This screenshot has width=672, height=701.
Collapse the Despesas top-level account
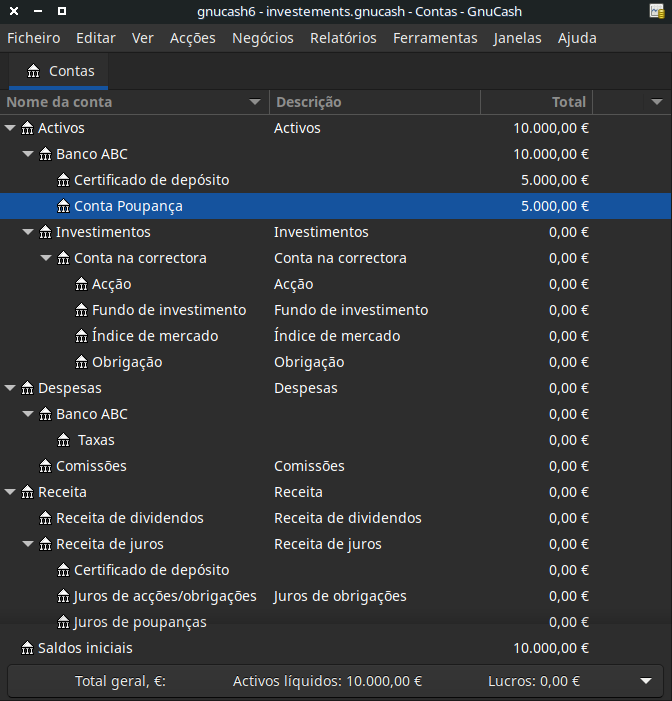point(10,388)
